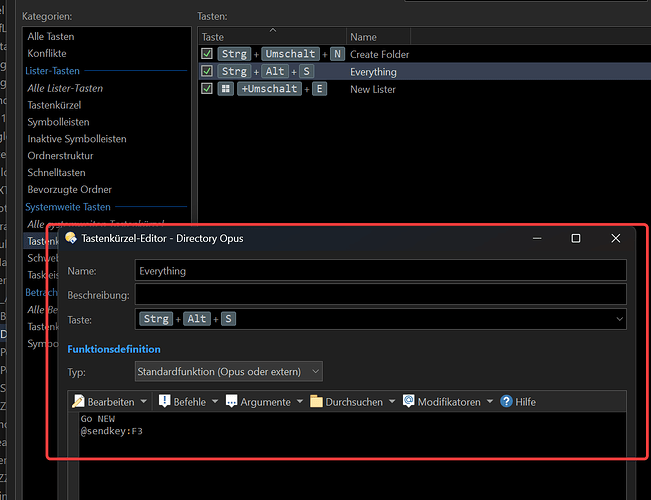Open the Typ Standardfunktion dropdown
Screen dimensions: 651x500
tap(229, 371)
